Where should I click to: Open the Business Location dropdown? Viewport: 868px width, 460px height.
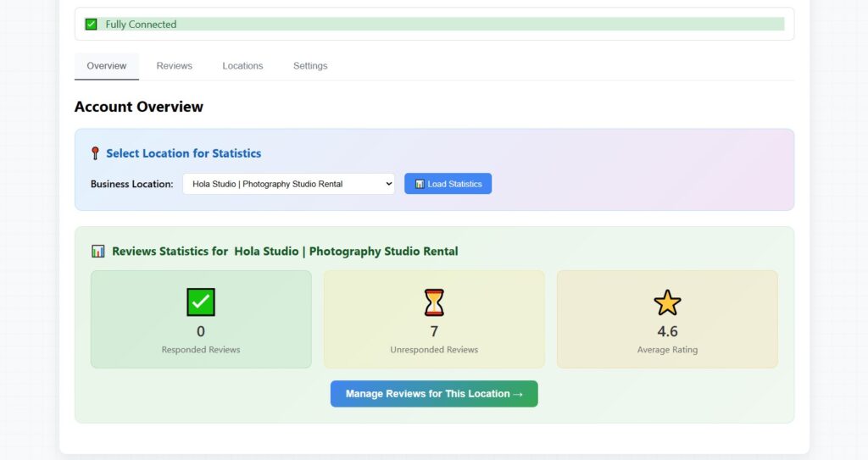coord(288,184)
